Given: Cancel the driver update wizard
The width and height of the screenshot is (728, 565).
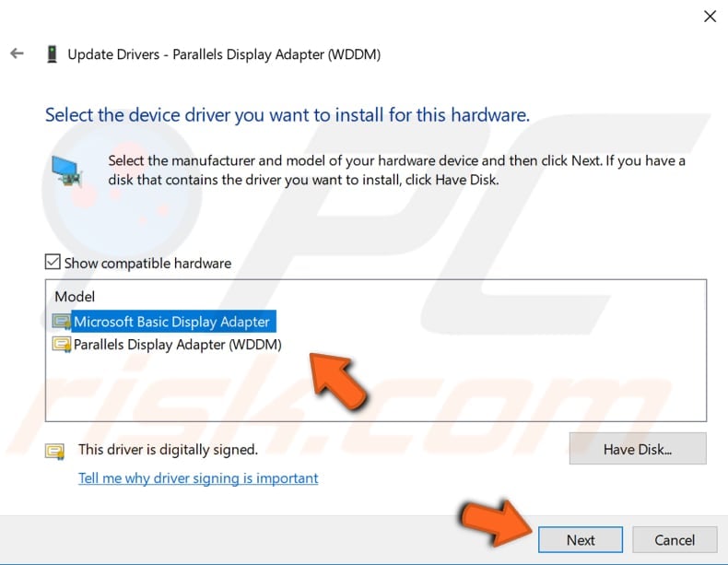Looking at the screenshot, I should click(675, 539).
